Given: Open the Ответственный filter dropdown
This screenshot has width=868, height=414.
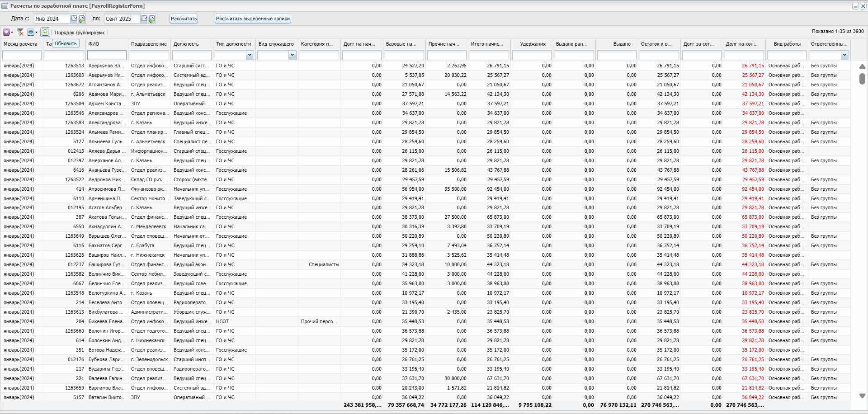Looking at the screenshot, I should [844, 55].
